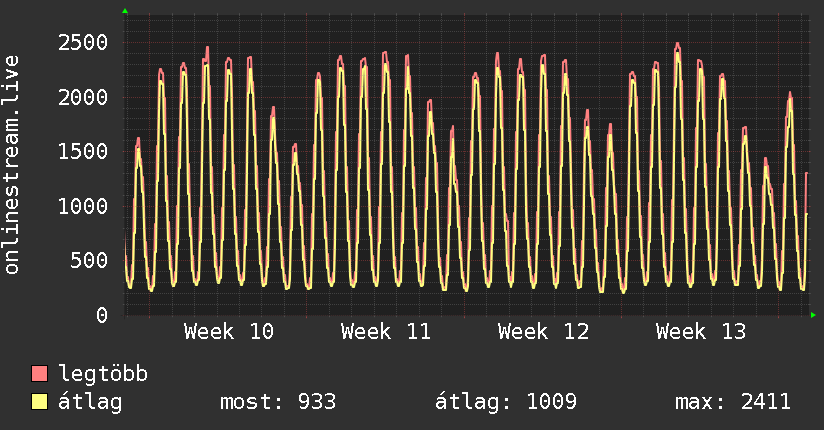Viewport: 824px width, 430px height.
Task: Click the green arrow atop the y-axis
Action: click(x=125, y=11)
